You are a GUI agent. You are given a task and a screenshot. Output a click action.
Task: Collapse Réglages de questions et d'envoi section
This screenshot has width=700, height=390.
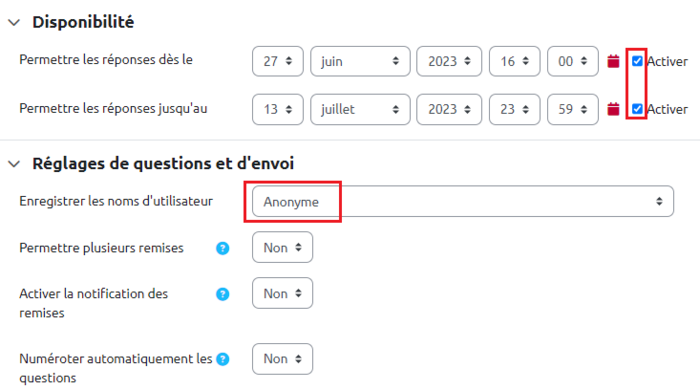point(14,164)
